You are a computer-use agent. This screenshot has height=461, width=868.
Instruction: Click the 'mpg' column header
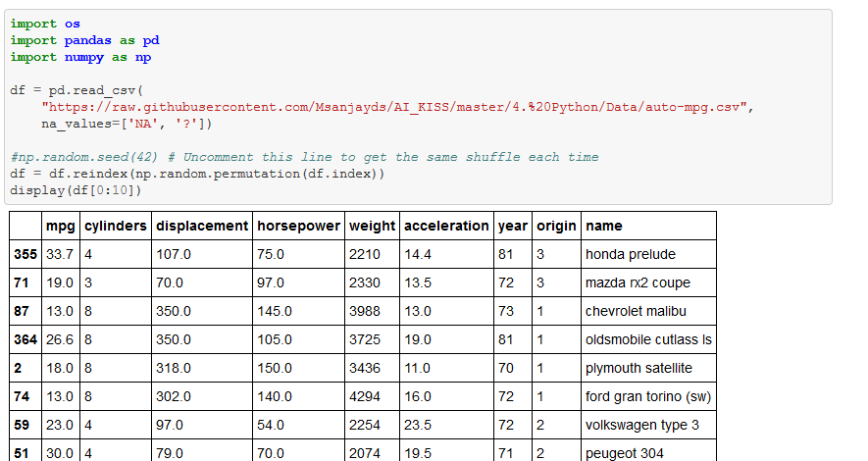61,226
